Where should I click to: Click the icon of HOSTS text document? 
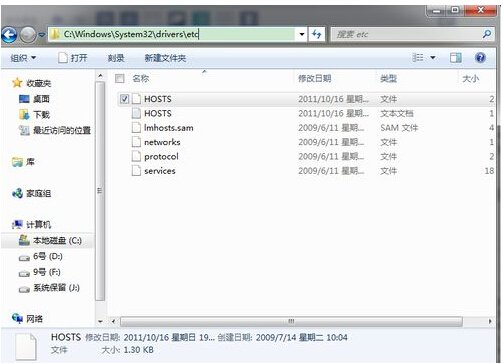coord(136,113)
